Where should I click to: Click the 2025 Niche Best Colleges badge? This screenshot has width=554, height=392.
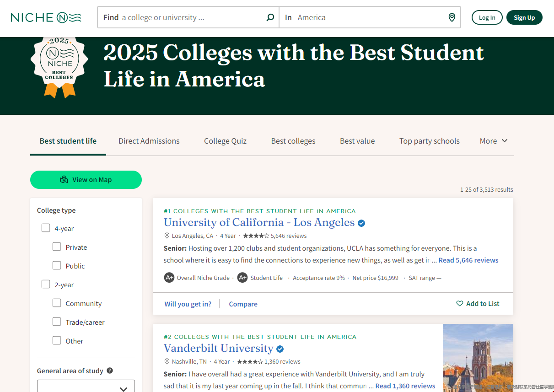click(59, 67)
